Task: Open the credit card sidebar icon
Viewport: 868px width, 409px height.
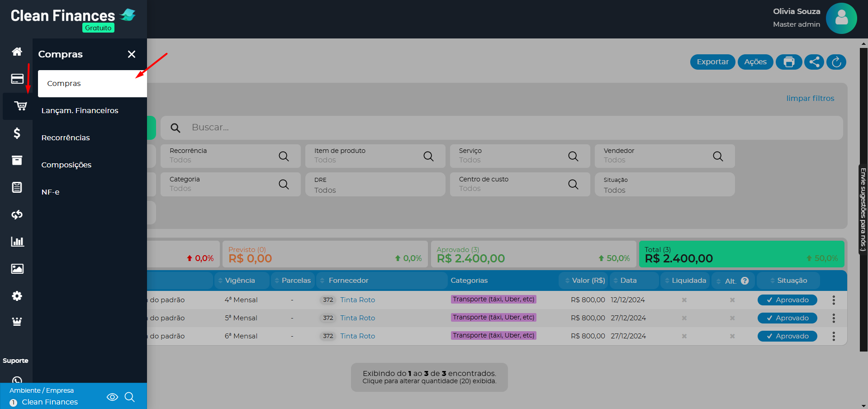Action: coord(17,79)
